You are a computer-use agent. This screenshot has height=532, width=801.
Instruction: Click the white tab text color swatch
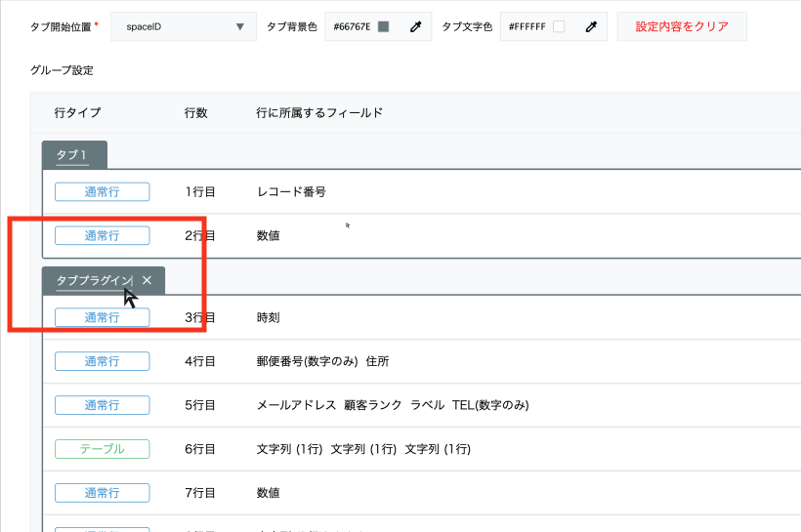point(559,27)
